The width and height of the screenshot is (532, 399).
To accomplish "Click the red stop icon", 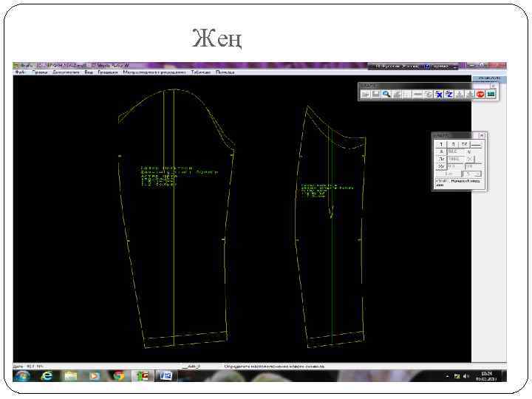I will [x=480, y=95].
